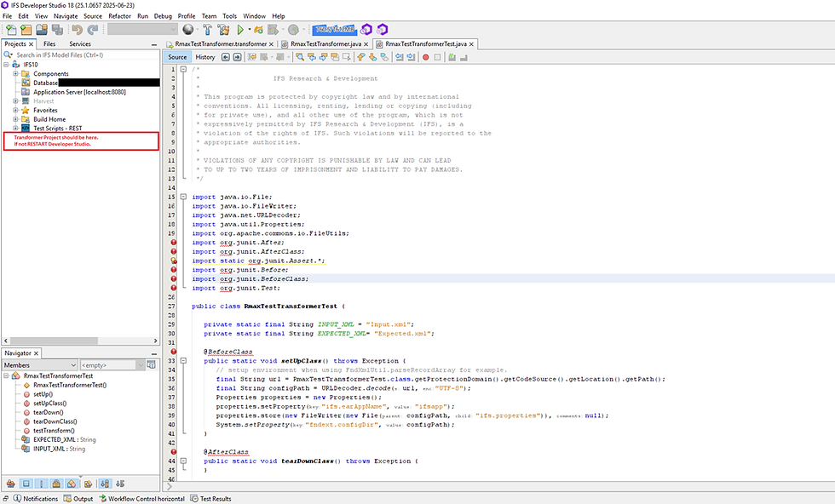Switch to the Files panel tab
Viewport: 835px width, 504px height.
pos(49,43)
